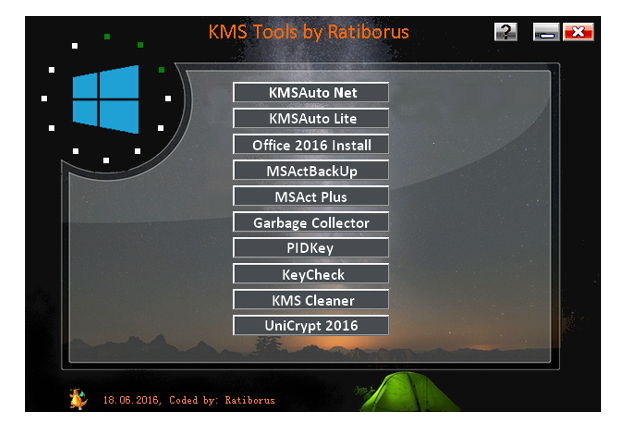This screenshot has width=633, height=432.
Task: Open UniCrypt 2016
Action: 311,325
